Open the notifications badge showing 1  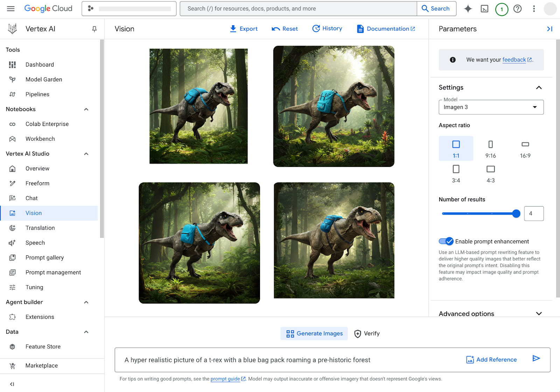tap(502, 9)
